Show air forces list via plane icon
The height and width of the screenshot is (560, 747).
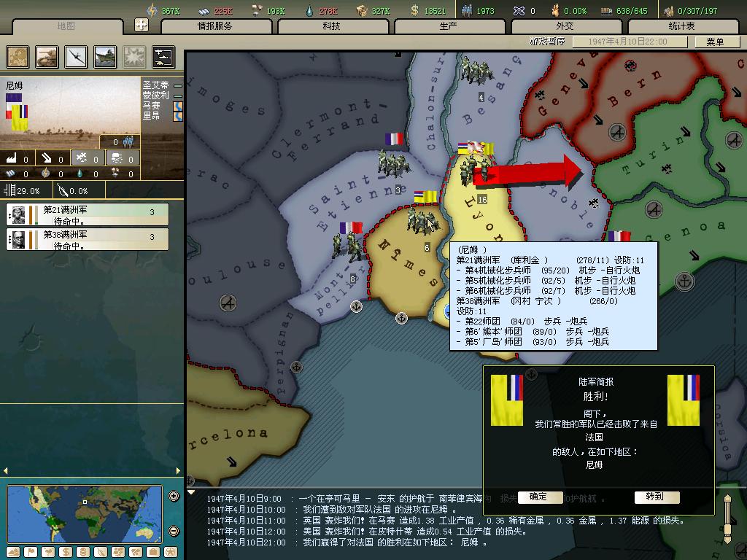tap(76, 57)
